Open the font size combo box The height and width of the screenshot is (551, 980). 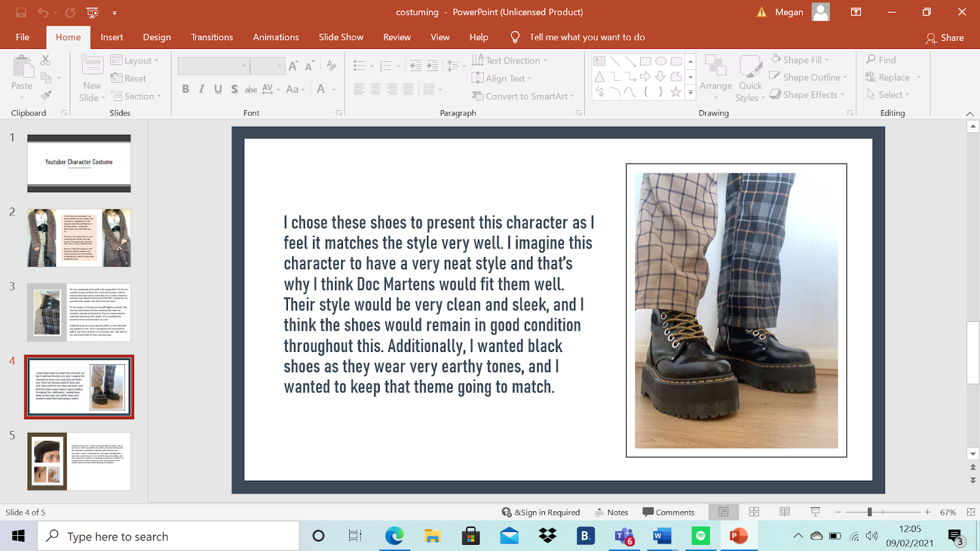click(x=267, y=66)
